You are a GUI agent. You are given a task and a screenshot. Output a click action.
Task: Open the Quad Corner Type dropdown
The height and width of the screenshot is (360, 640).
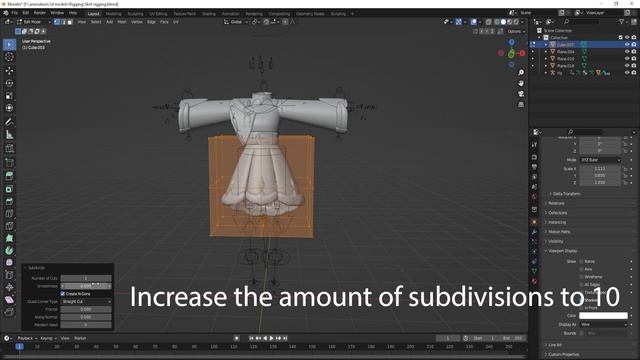click(86, 302)
